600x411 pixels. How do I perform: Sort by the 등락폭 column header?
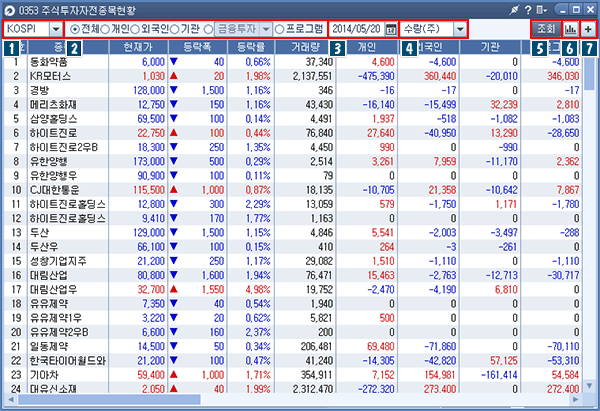197,47
